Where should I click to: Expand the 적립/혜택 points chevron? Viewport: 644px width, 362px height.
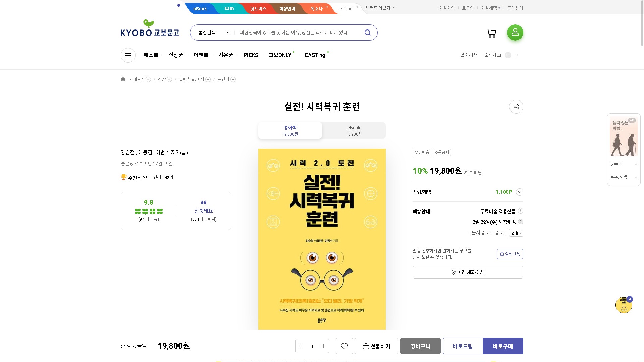[x=520, y=192]
